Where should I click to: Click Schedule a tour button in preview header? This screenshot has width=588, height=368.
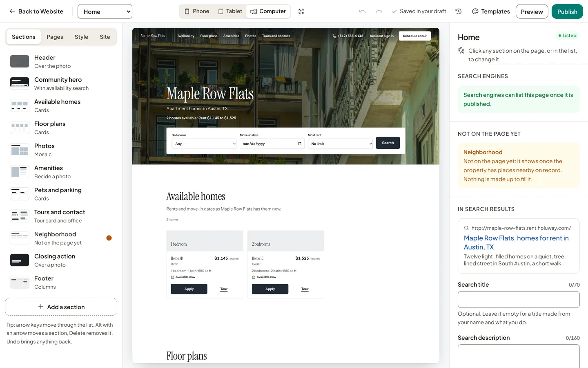coord(414,36)
